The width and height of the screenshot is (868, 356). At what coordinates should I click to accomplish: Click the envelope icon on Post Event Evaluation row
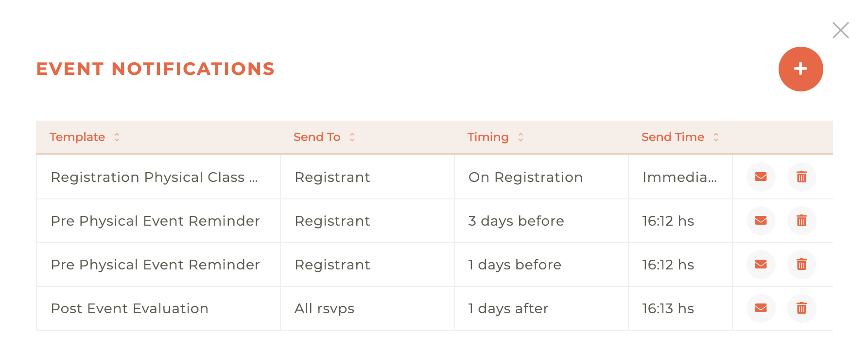click(760, 308)
